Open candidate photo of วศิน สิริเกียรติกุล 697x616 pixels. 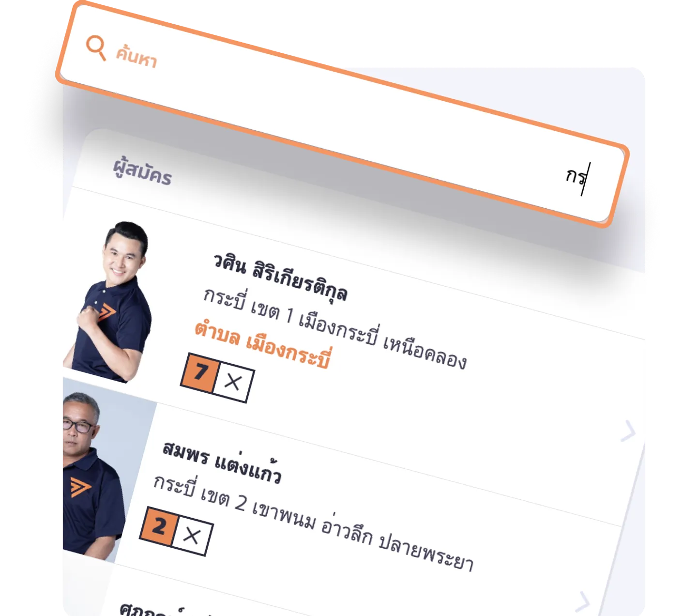click(111, 300)
